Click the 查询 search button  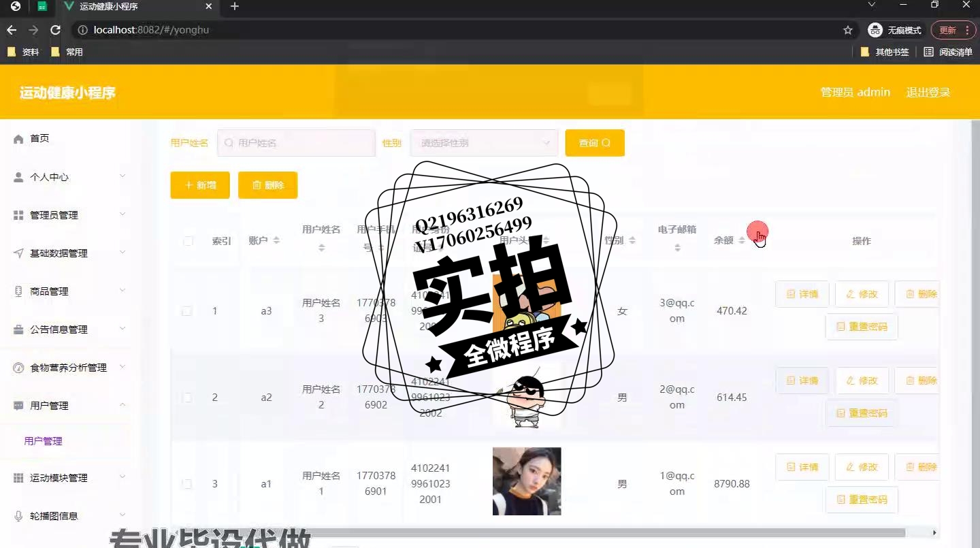click(x=595, y=143)
